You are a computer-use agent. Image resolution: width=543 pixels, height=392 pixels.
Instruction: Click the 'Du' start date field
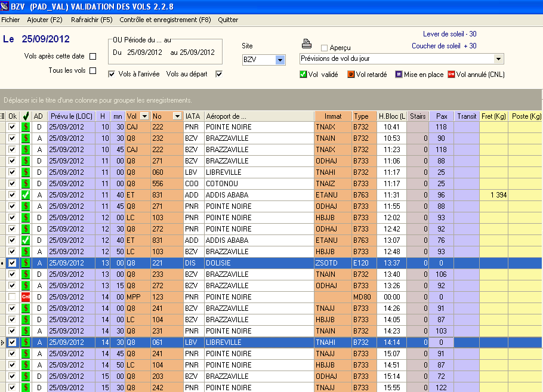pos(144,53)
